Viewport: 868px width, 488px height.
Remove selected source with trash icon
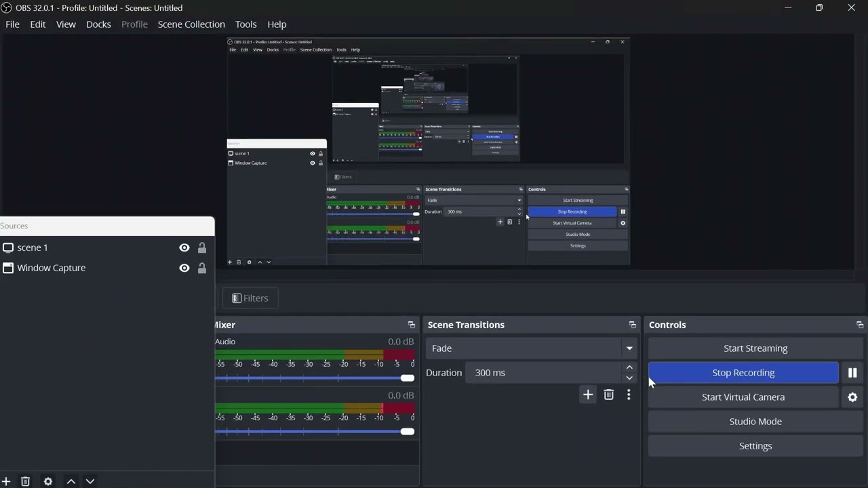point(25,481)
